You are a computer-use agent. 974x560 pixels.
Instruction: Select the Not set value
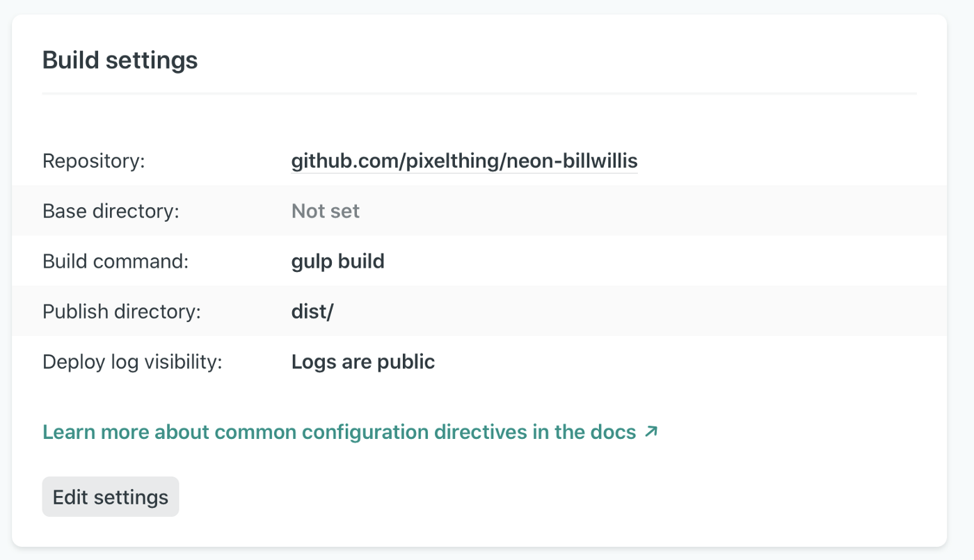coord(325,211)
